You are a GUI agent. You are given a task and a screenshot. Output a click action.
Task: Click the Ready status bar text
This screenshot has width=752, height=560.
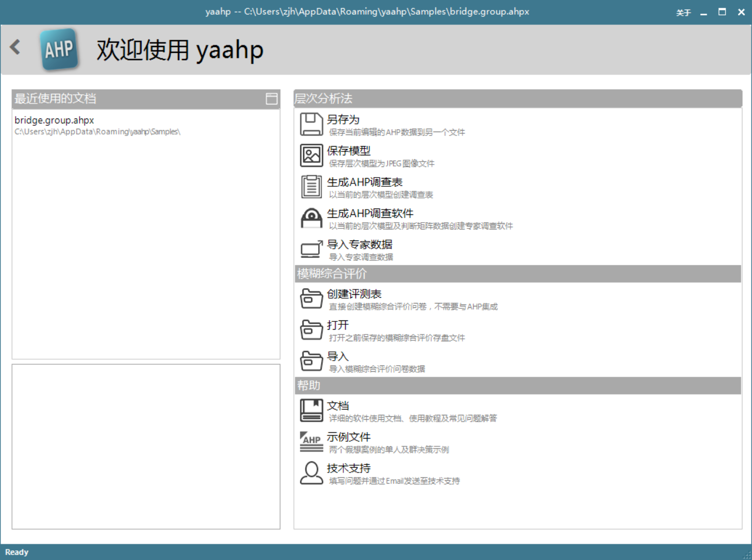pos(16,552)
